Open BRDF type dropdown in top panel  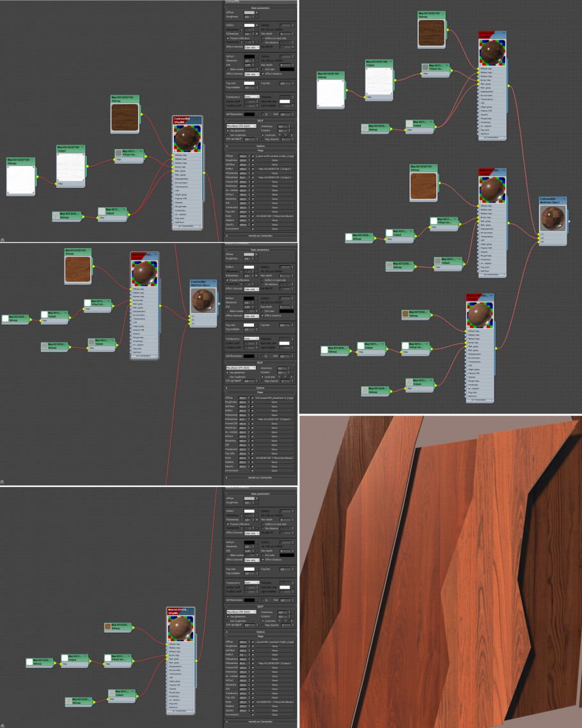241,126
